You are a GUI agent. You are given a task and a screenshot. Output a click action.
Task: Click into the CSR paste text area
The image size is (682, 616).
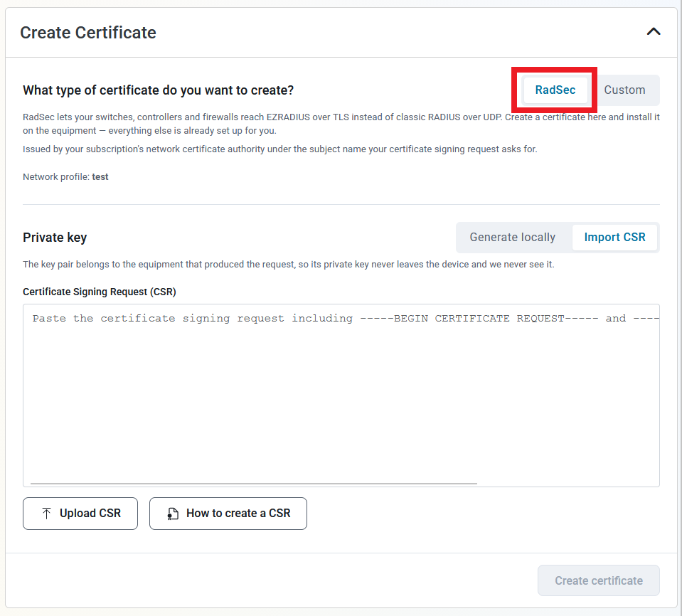click(341, 395)
